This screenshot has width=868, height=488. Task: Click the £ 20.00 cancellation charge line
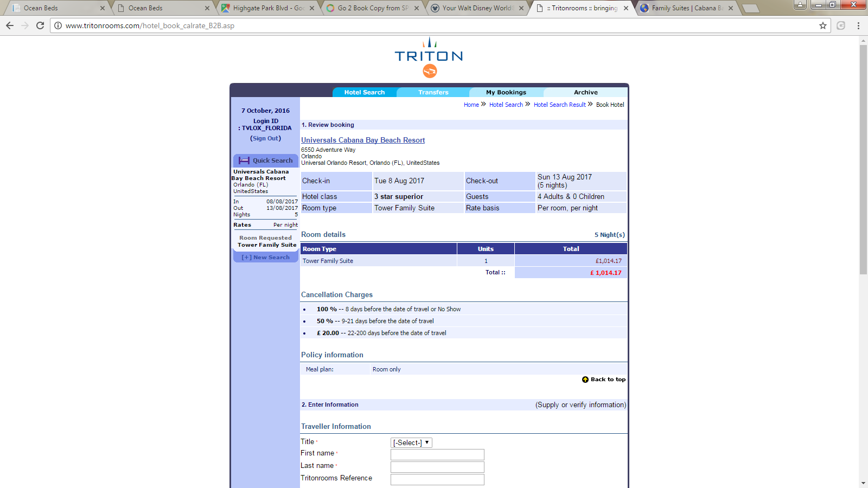pos(381,333)
